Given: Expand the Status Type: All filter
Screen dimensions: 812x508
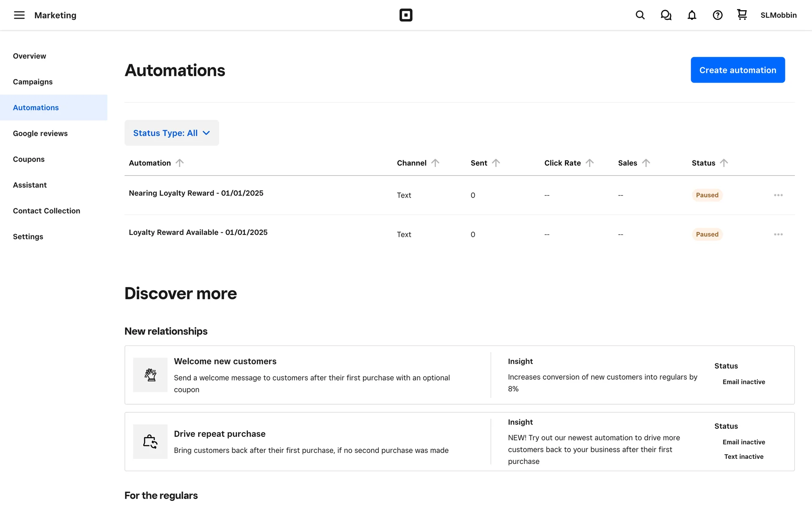Looking at the screenshot, I should click(x=172, y=133).
